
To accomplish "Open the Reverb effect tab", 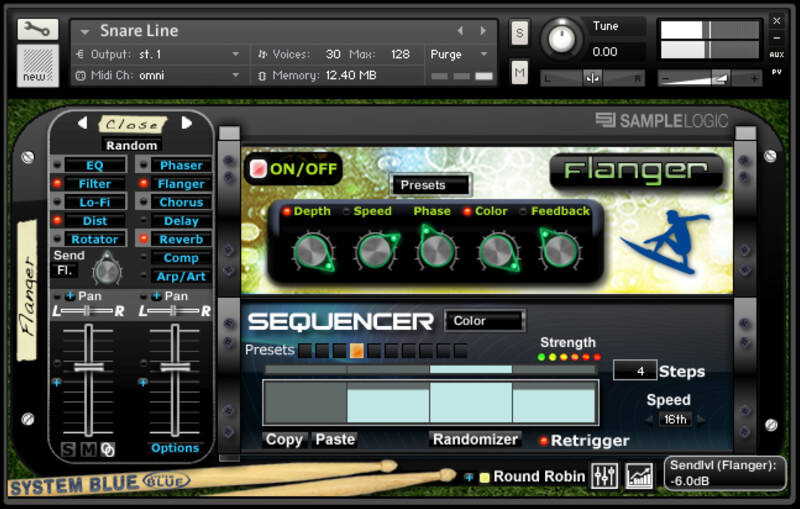I will [181, 239].
